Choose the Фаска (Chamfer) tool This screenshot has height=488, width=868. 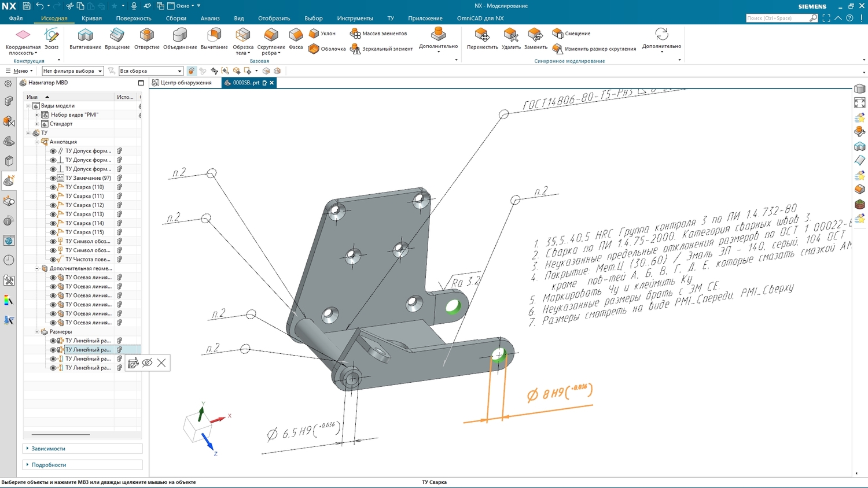(296, 38)
